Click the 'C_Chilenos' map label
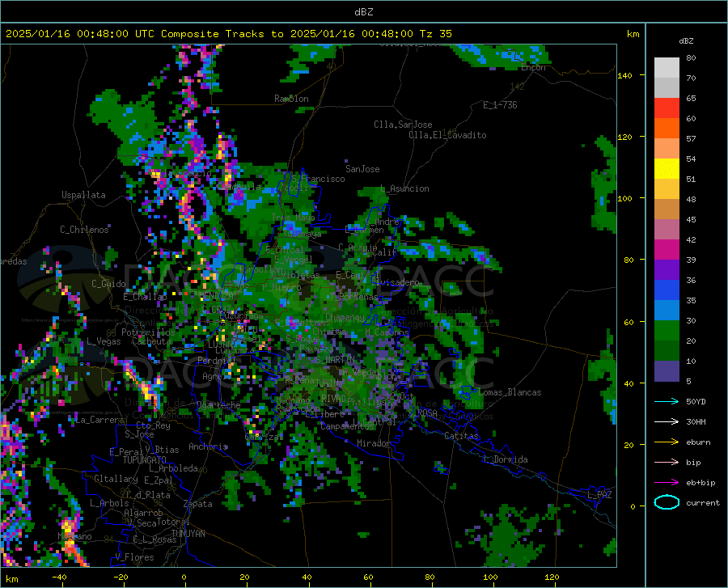728x588 pixels. [x=84, y=229]
